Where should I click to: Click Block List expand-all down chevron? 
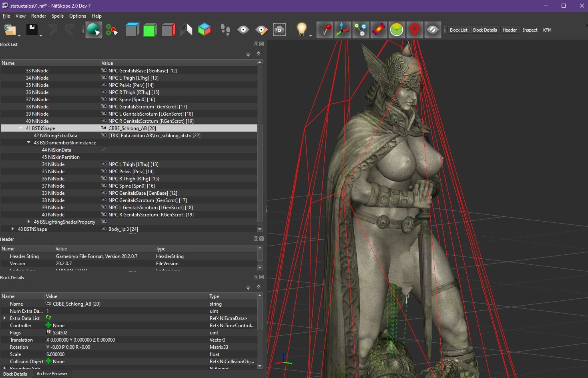248,54
